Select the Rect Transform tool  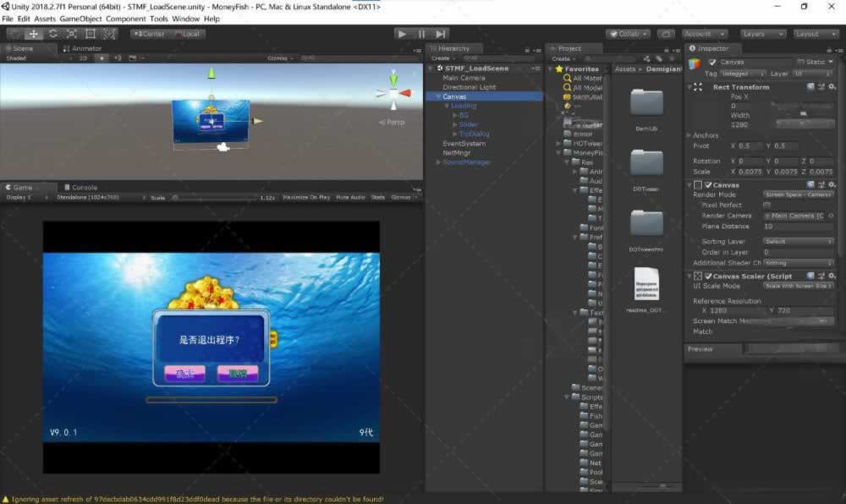point(90,34)
